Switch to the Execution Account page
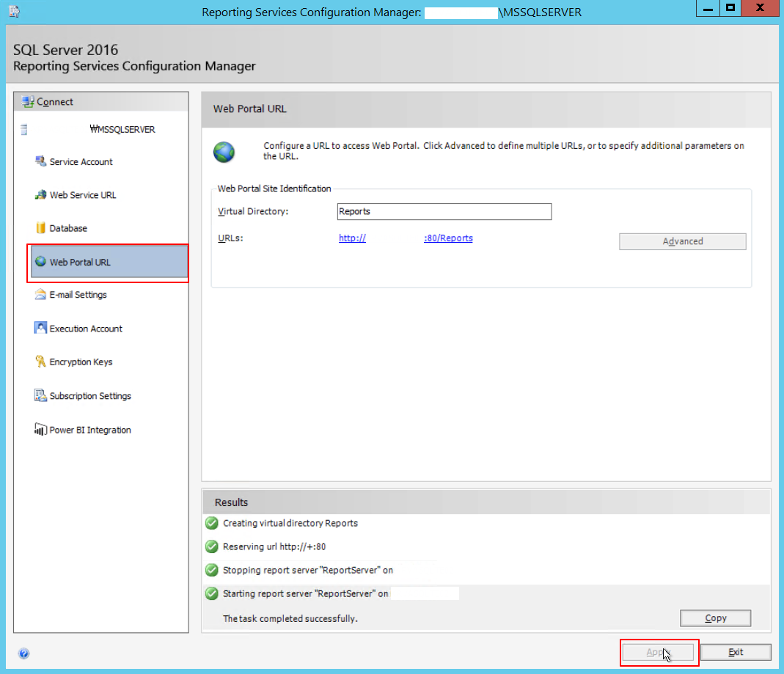 (x=86, y=329)
